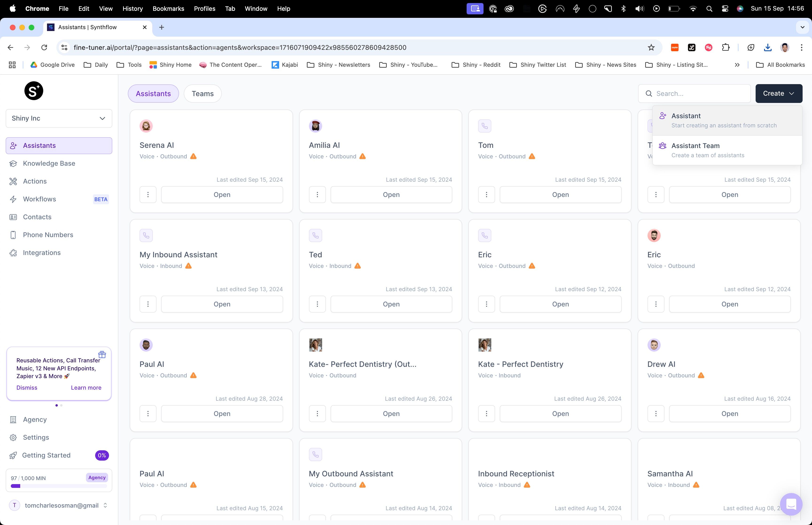
Task: Open Serena AI assistant
Action: 222,194
